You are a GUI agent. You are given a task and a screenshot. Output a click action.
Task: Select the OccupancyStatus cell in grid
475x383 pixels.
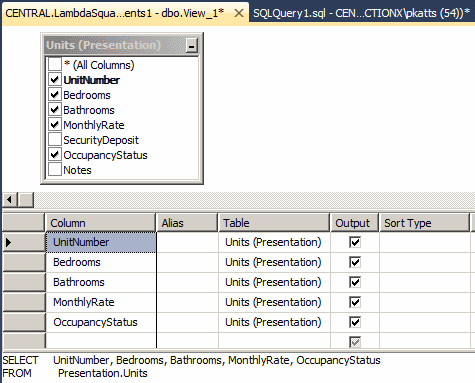pyautogui.click(x=101, y=322)
